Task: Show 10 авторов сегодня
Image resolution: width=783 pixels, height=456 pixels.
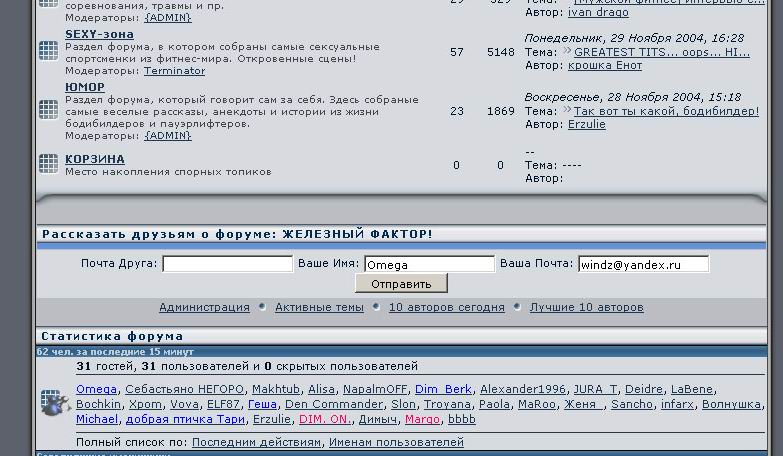Action: click(446, 307)
